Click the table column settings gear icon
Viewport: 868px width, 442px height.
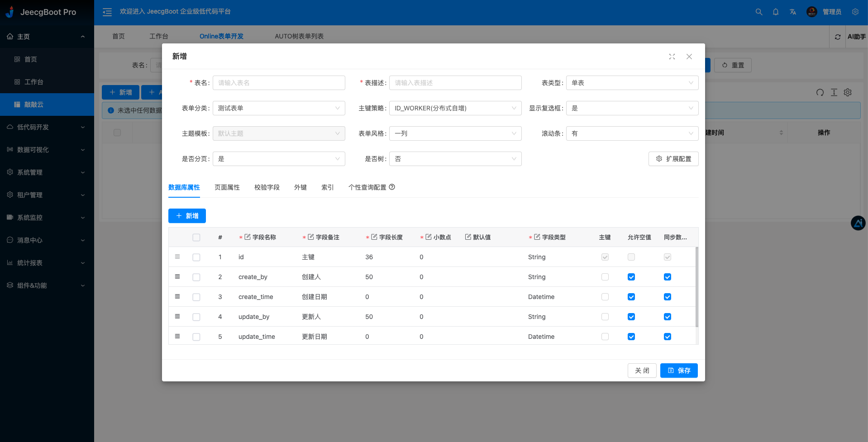coord(848,92)
